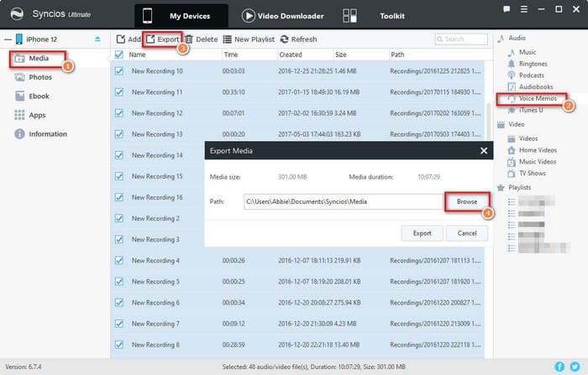Switch to Video Downloader tab
This screenshot has height=375, width=588.
point(283,16)
